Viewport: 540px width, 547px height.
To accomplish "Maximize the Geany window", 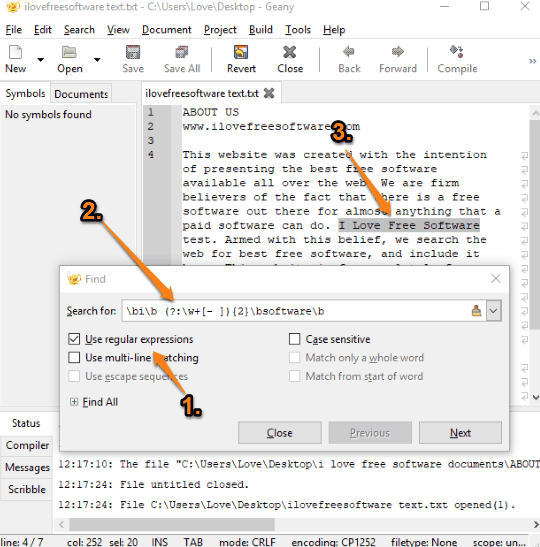I will click(484, 6).
